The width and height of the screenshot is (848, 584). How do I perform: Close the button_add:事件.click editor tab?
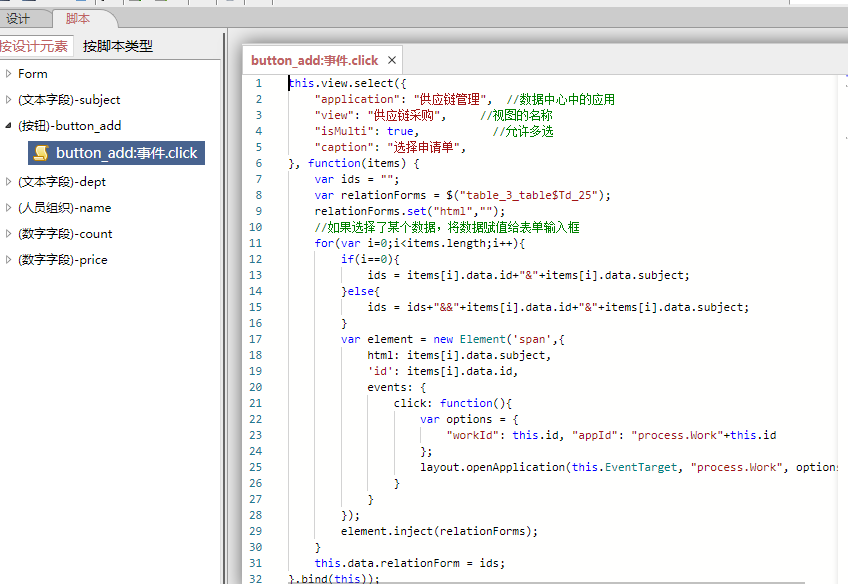coord(392,61)
